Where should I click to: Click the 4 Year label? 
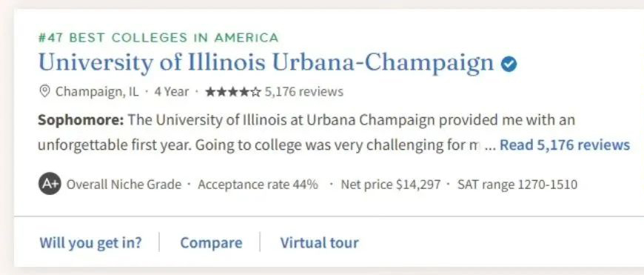(x=171, y=91)
